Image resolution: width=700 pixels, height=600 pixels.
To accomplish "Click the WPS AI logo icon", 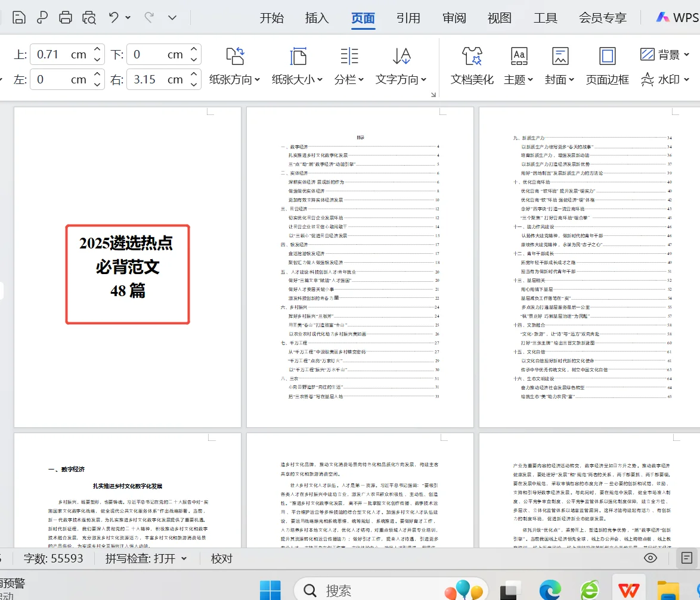I will pyautogui.click(x=662, y=17).
